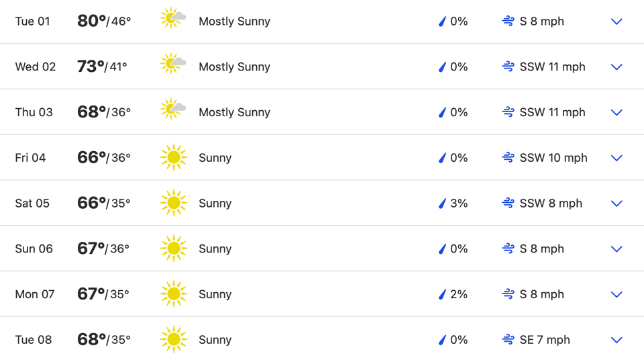This screenshot has height=364, width=644.
Task: Click SSW 10 mph wind text
Action: pos(553,158)
